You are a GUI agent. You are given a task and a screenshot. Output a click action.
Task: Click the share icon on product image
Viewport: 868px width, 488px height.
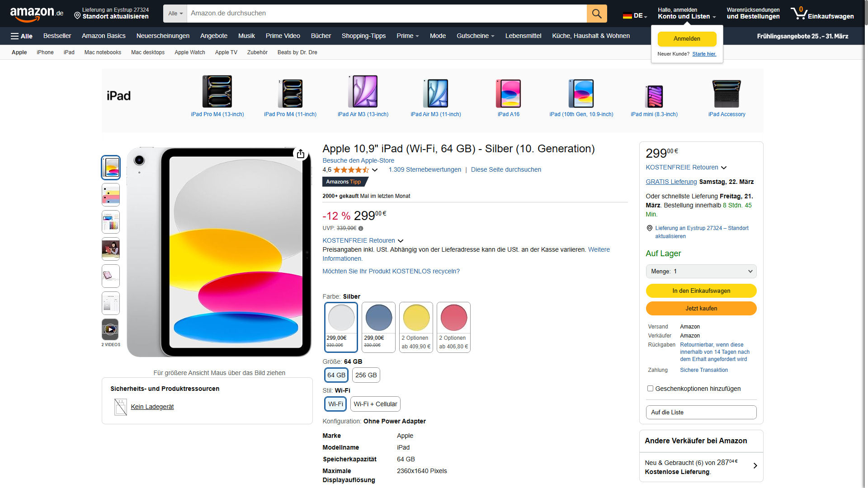pos(301,154)
